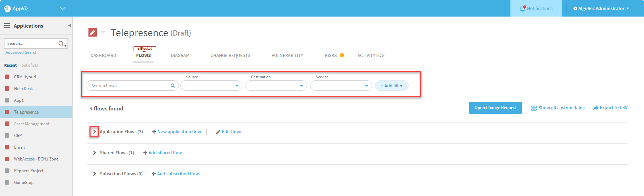The height and width of the screenshot is (196, 644).
Task: Click the hamburger menu icon beside Applications
Action: 7,26
